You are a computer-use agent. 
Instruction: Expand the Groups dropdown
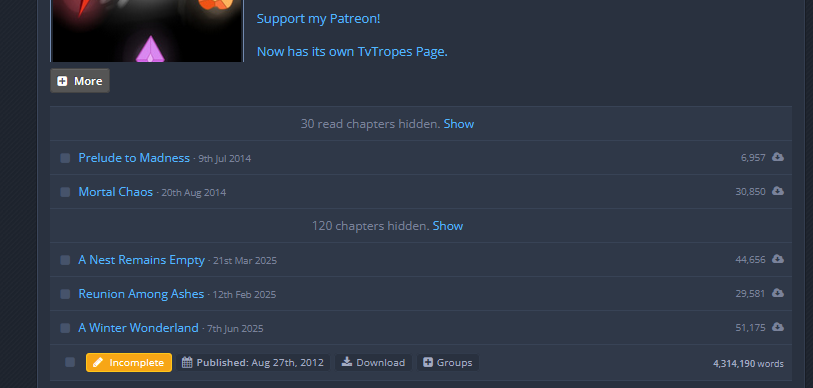[x=448, y=363]
